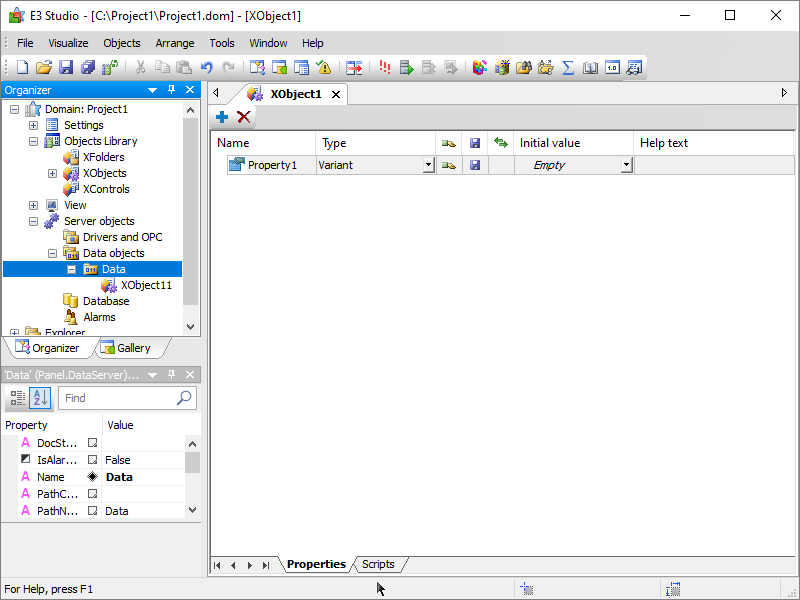This screenshot has height=600, width=800.
Task: Open the Initial value dropdown arrow
Action: pos(627,165)
